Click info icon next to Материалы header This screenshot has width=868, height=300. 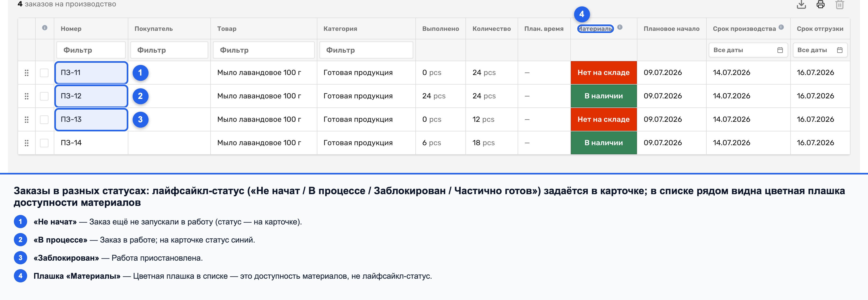pos(620,27)
